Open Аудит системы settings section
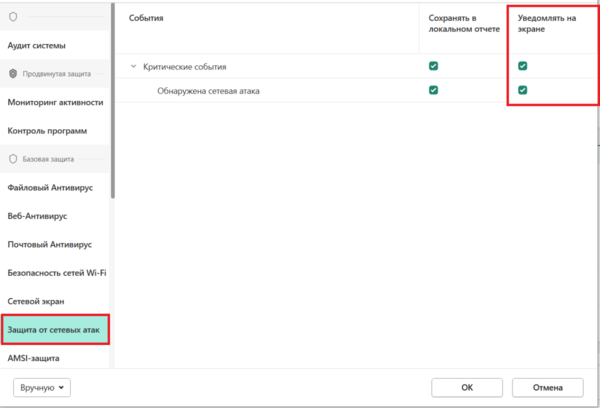600x408 pixels. [36, 46]
